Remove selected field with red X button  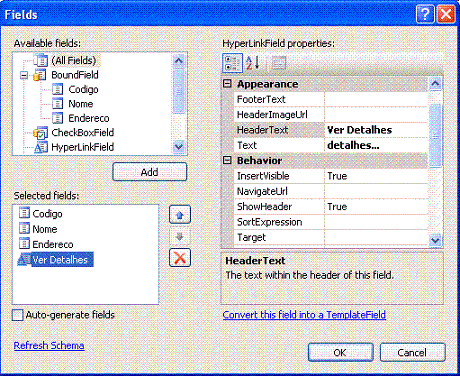tap(180, 258)
